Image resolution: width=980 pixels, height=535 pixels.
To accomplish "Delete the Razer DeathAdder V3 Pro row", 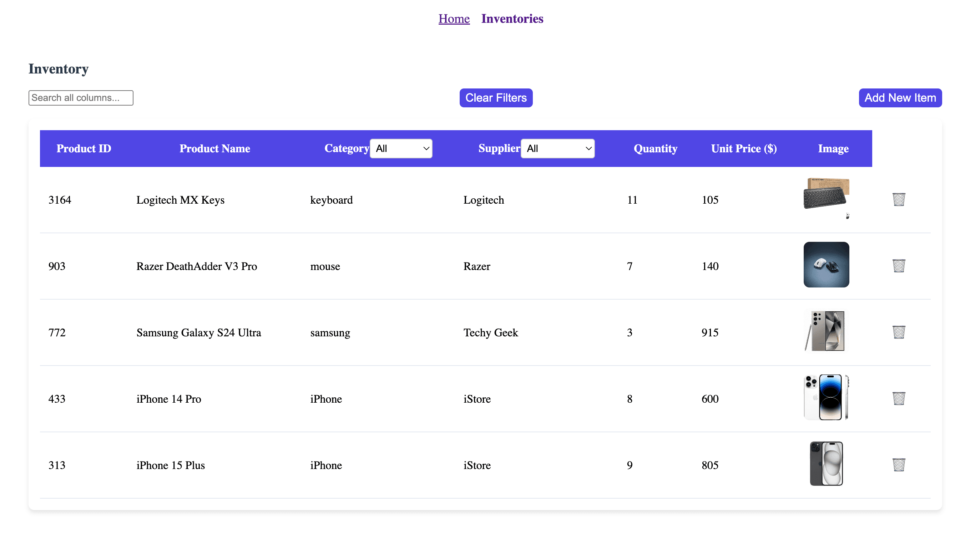I will pos(899,266).
